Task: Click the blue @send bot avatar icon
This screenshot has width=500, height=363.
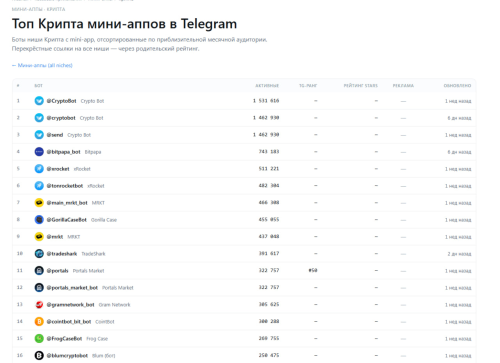Action: [x=39, y=135]
